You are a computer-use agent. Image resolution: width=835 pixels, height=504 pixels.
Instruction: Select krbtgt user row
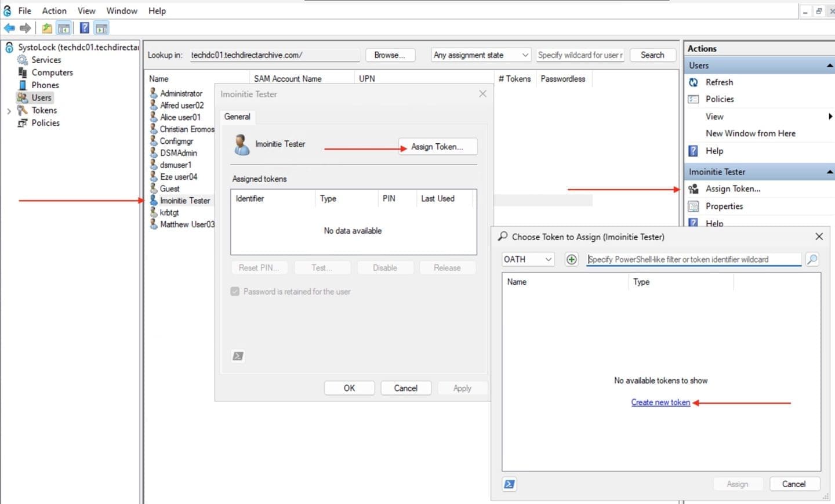coord(169,212)
